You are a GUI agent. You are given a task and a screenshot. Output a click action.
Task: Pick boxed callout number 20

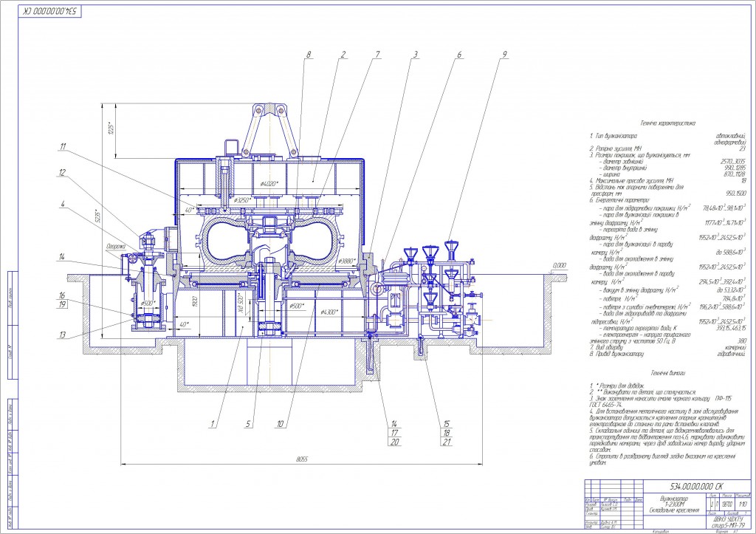(x=395, y=442)
